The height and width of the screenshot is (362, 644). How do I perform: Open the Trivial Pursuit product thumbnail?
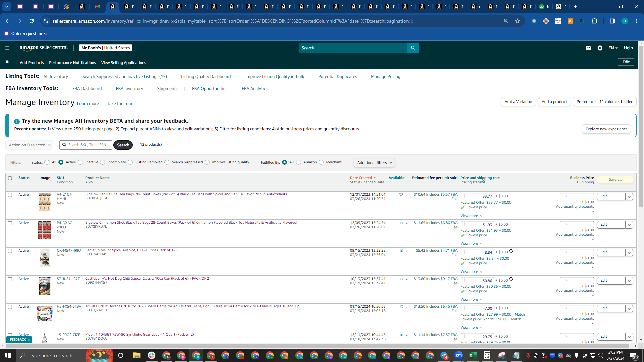coord(45,314)
